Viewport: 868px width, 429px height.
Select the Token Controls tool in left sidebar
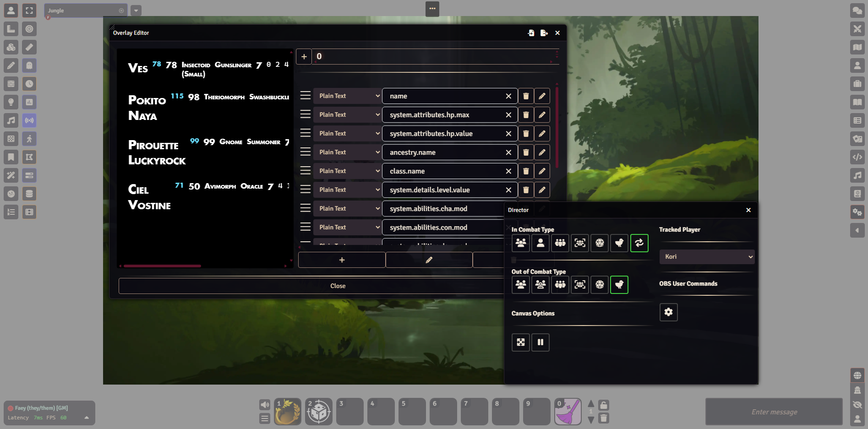coord(11,11)
